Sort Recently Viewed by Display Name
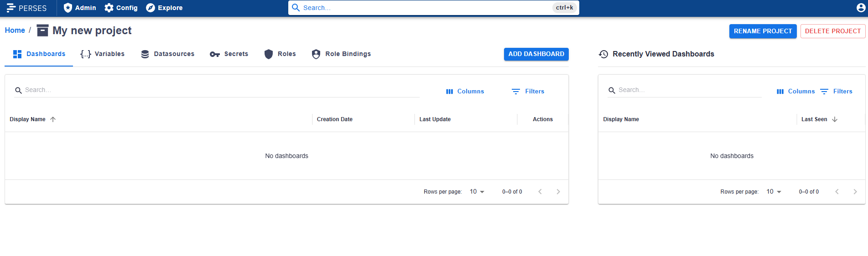 [x=621, y=119]
